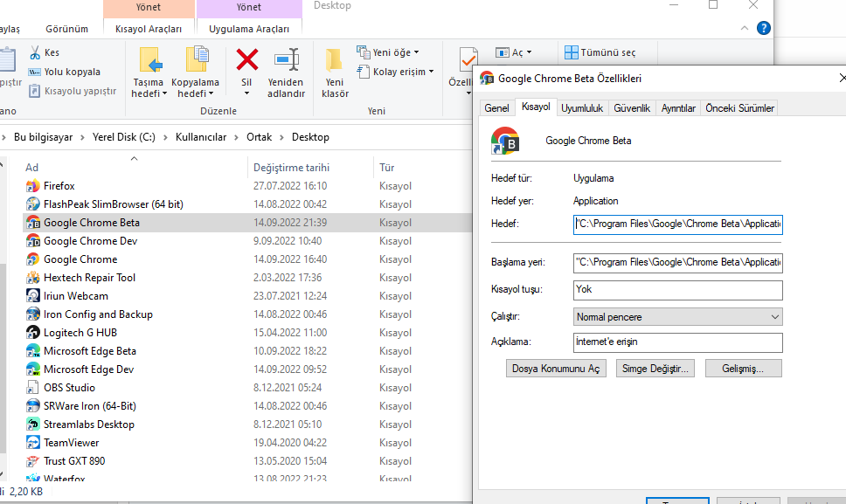
Task: Switch to the Güvenlik tab
Action: click(632, 108)
